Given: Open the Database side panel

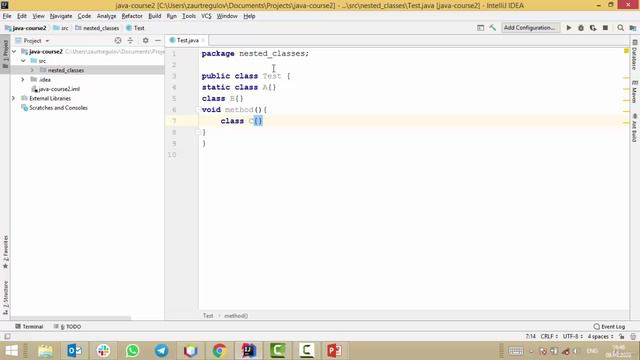Looking at the screenshot, I should tap(635, 55).
